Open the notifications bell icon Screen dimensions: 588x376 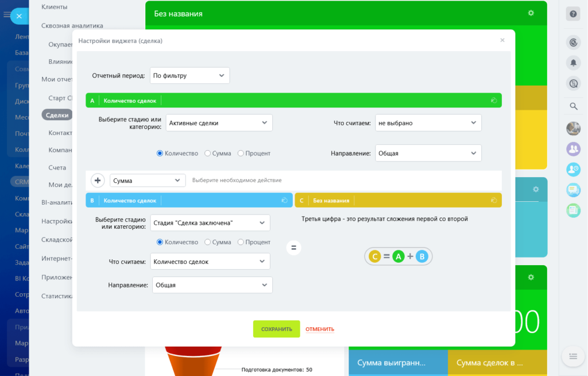[572, 63]
